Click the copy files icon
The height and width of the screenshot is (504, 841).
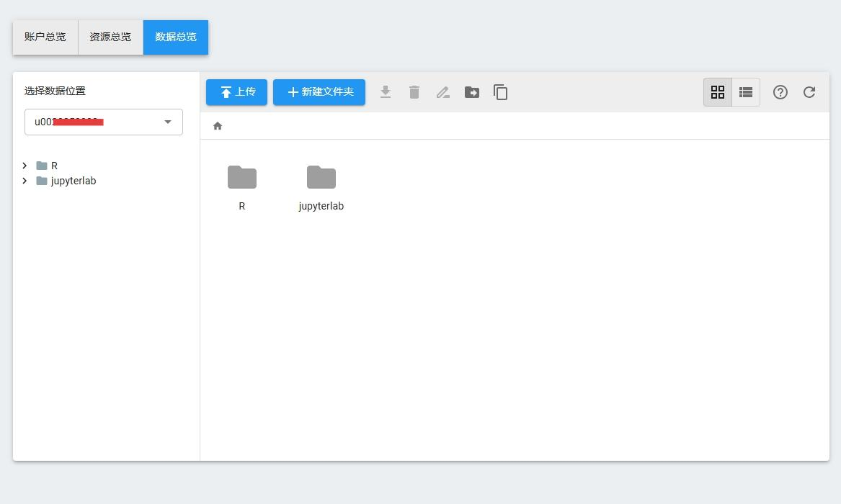click(x=501, y=92)
